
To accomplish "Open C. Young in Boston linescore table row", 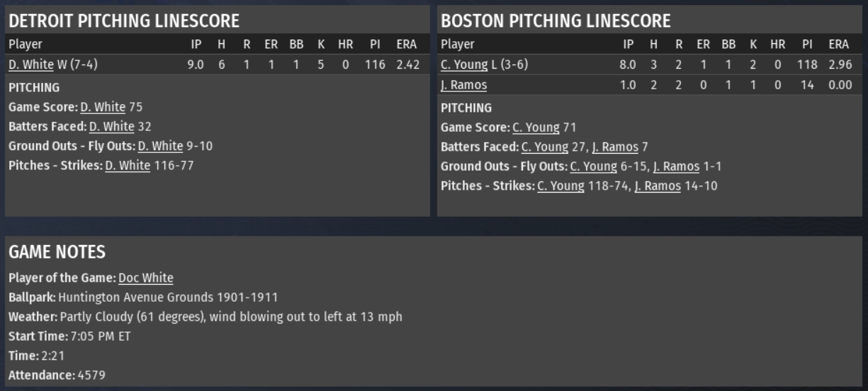I will pos(464,64).
